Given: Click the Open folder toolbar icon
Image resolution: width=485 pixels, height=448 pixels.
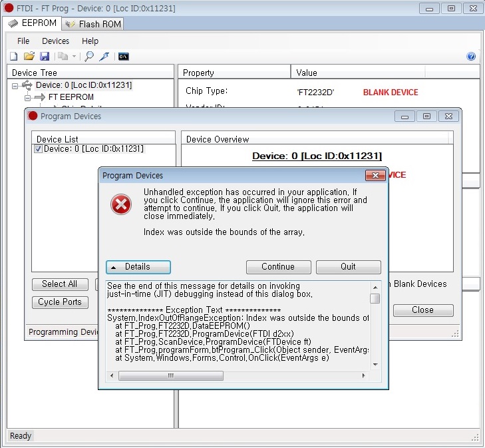Looking at the screenshot, I should coord(29,57).
